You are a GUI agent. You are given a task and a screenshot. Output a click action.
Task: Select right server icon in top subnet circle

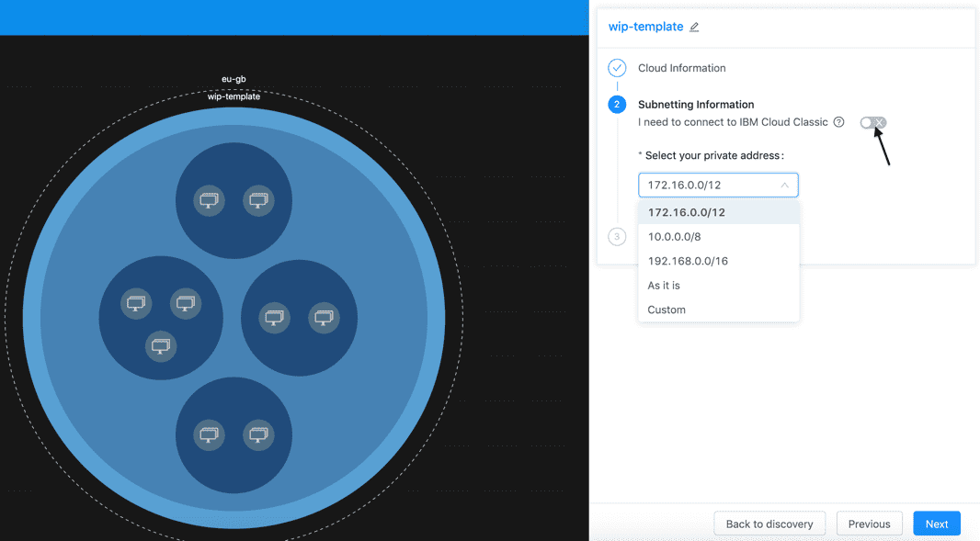point(258,200)
